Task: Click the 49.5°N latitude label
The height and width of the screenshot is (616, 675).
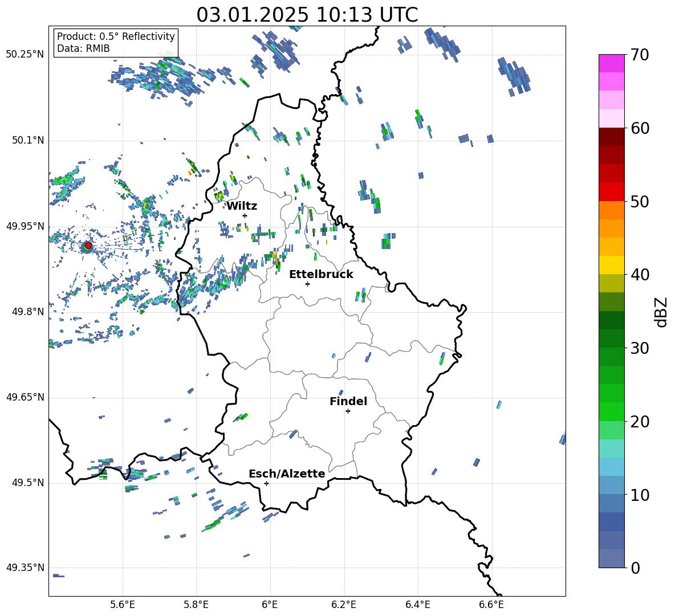Action: 27,483
